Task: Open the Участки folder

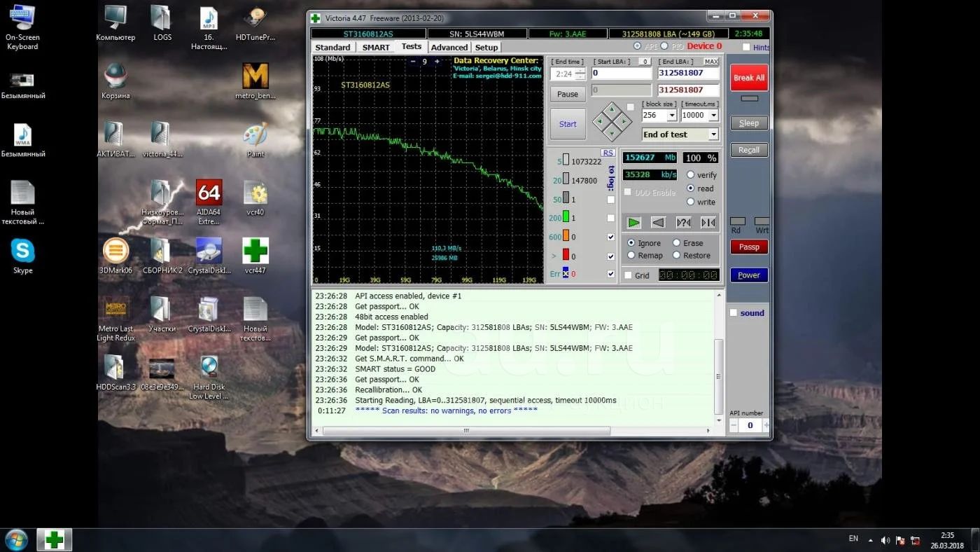Action: pyautogui.click(x=162, y=315)
